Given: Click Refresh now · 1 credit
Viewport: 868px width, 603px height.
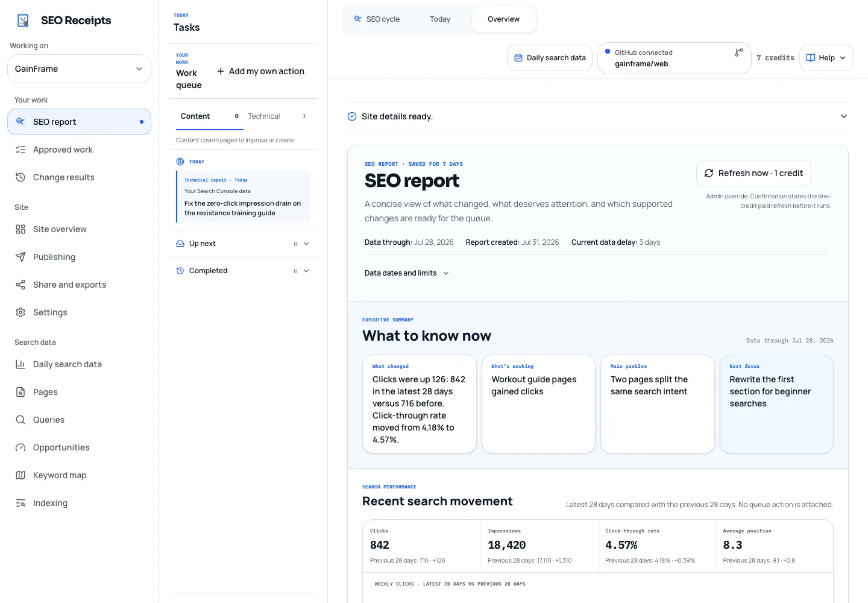Looking at the screenshot, I should pyautogui.click(x=753, y=173).
